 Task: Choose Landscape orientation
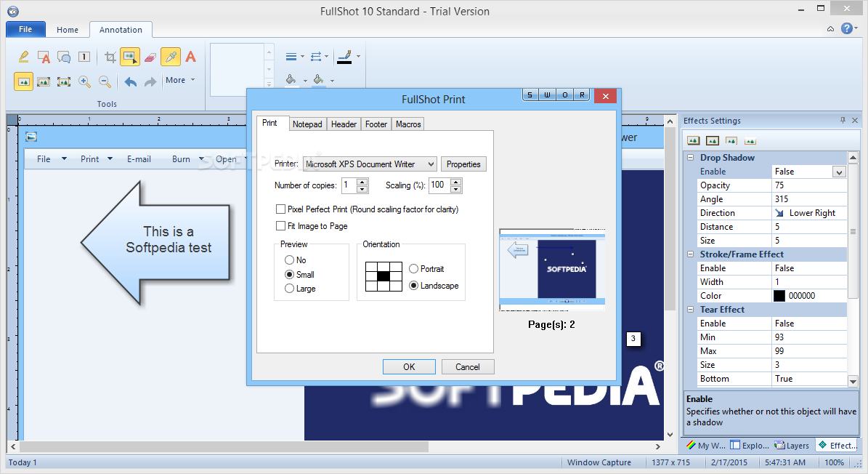click(x=413, y=285)
